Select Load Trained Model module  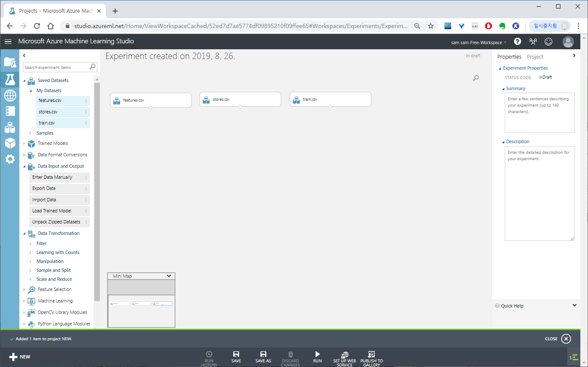[59, 211]
